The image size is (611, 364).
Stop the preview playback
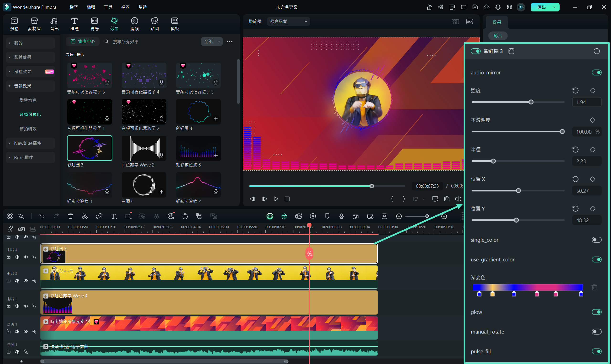click(287, 199)
